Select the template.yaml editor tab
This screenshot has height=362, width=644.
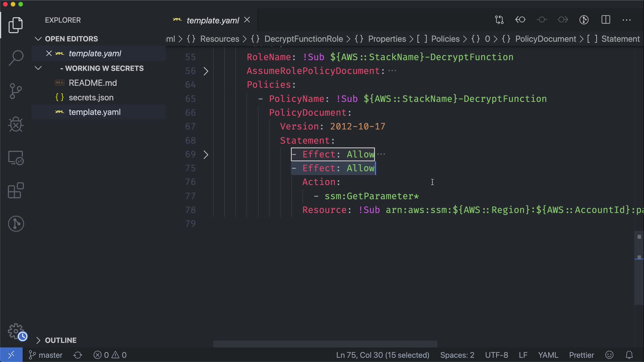[x=213, y=20]
